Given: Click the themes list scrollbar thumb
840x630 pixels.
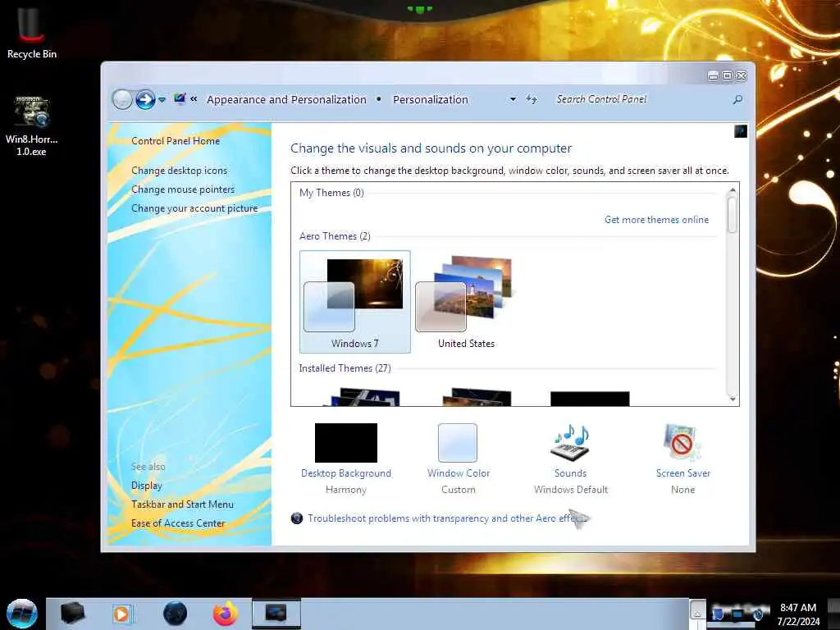Looking at the screenshot, I should click(x=733, y=214).
